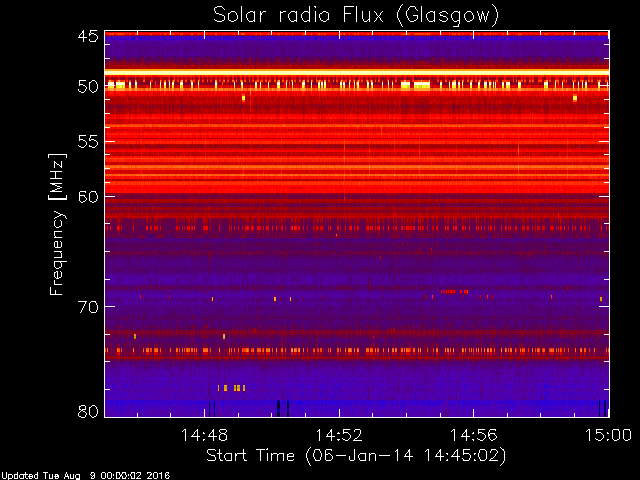Click the 'Solar radio Flux (Glasgow)' title
Viewport: 640px width, 480px height.
click(x=356, y=16)
